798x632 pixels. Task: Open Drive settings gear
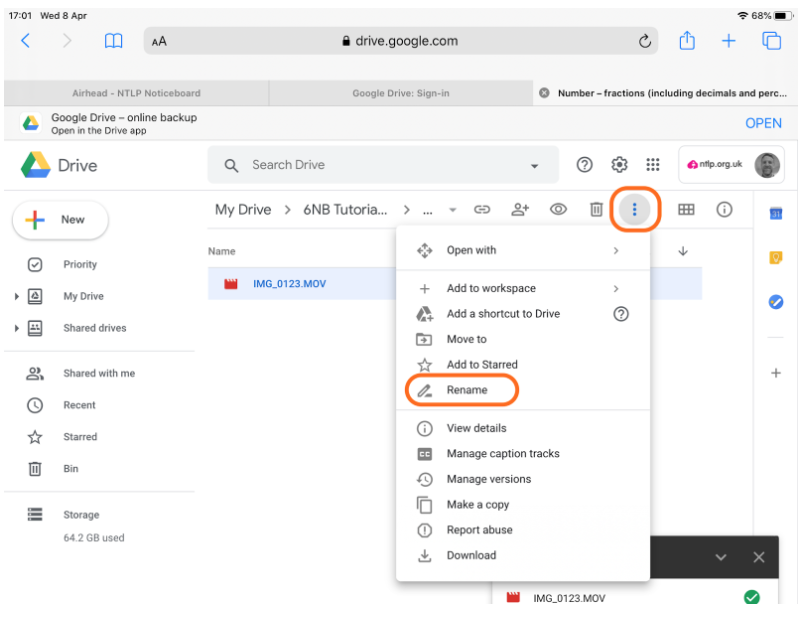[619, 165]
